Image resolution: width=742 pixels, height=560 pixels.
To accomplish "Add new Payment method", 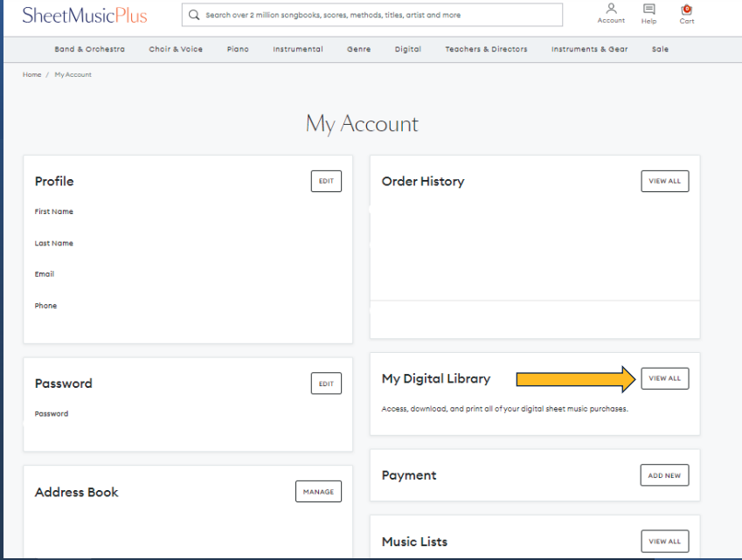I will pyautogui.click(x=664, y=475).
